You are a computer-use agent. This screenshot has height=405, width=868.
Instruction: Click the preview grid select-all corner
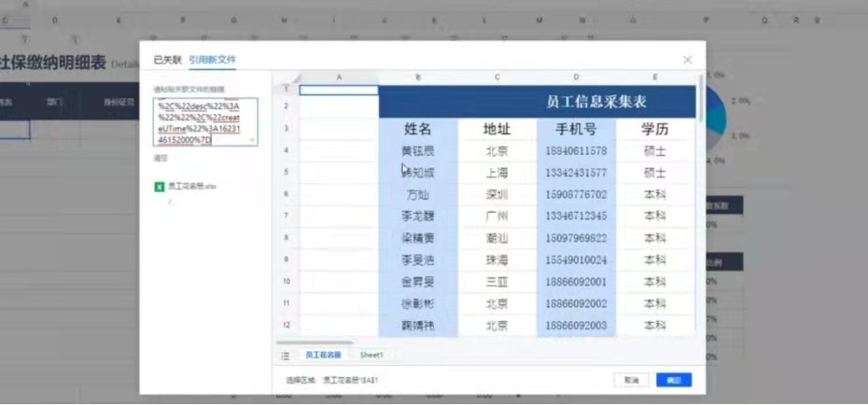coord(287,78)
